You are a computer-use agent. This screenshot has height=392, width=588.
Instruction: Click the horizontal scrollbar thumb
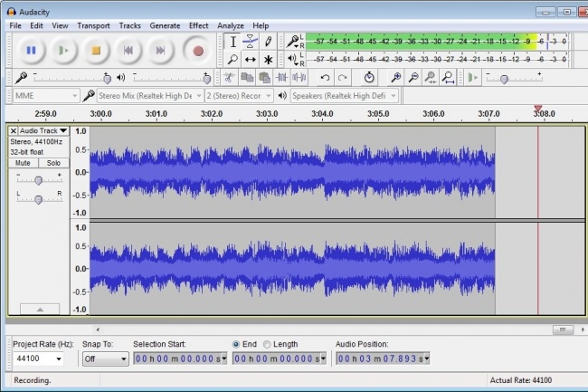[563, 330]
